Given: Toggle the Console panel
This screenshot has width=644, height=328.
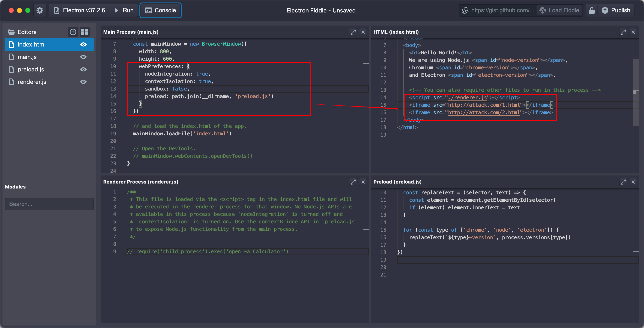Looking at the screenshot, I should 161,10.
